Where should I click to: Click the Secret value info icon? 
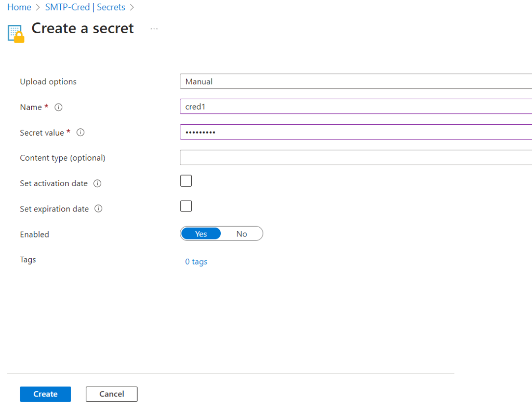coord(81,133)
